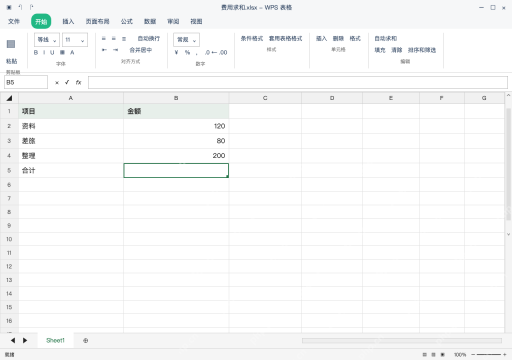The height and width of the screenshot is (360, 512).
Task: Select the Sheet1 tab
Action: (x=55, y=340)
